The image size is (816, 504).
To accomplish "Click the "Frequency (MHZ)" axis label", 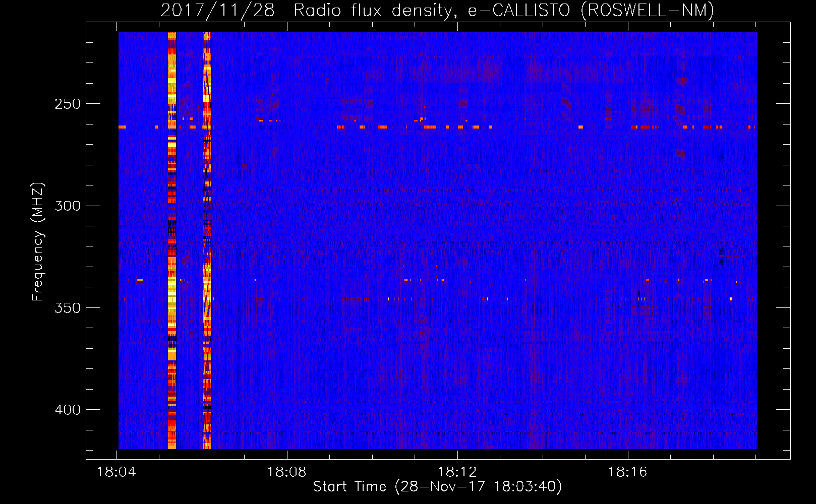I will tap(38, 242).
